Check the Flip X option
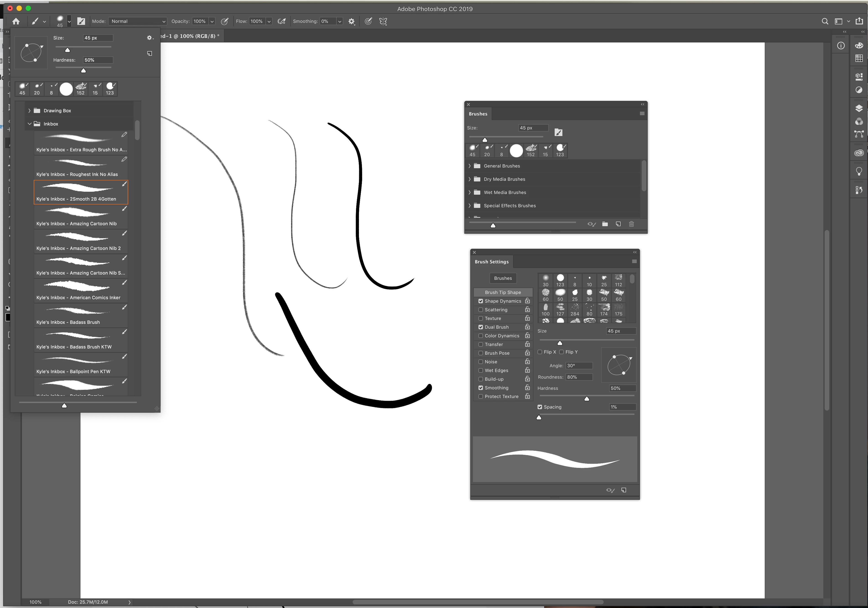 coord(540,352)
